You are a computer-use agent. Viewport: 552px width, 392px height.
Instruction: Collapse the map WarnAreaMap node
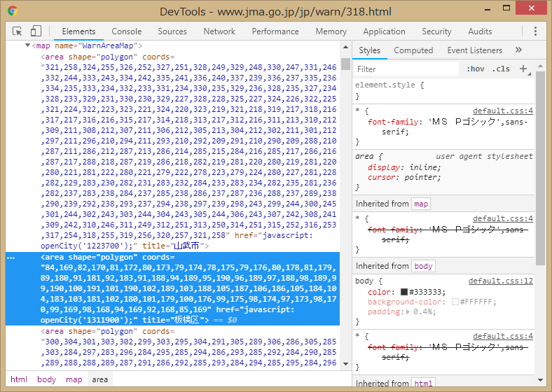pos(27,45)
